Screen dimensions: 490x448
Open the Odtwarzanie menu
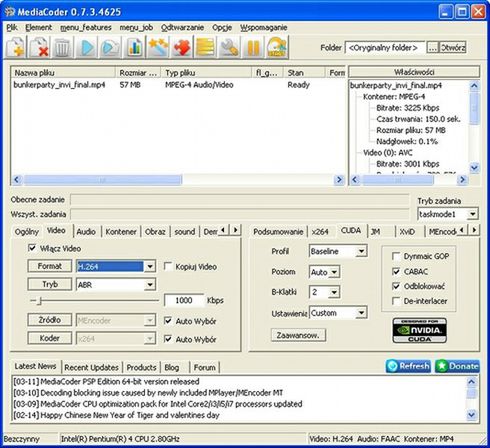tap(182, 28)
